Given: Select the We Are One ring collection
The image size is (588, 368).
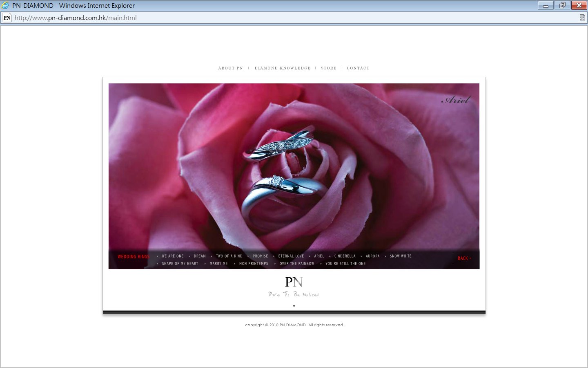Looking at the screenshot, I should 173,256.
